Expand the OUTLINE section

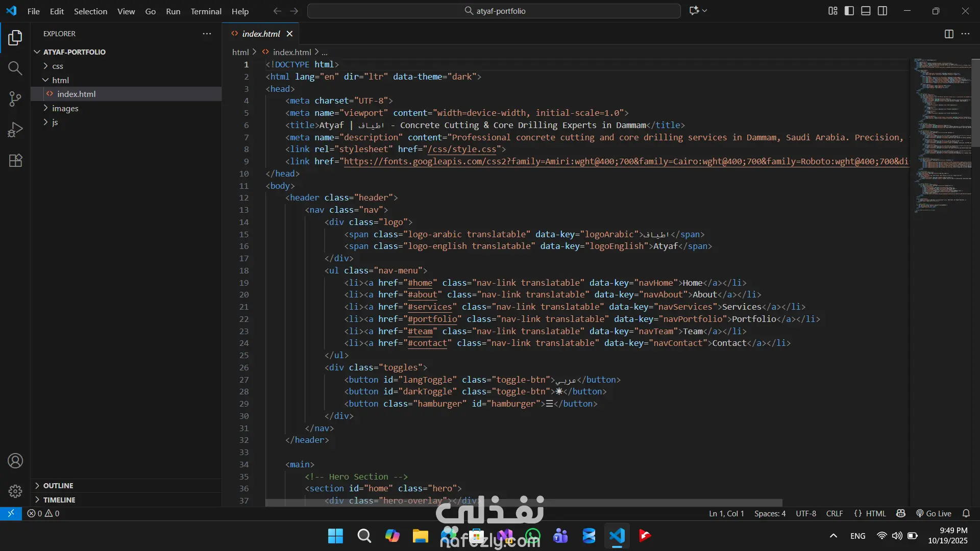58,486
